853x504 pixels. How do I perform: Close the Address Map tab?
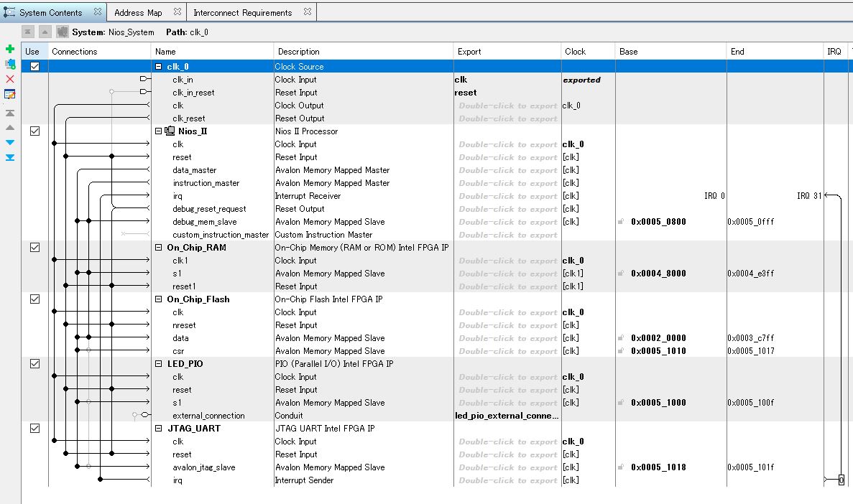pyautogui.click(x=177, y=11)
